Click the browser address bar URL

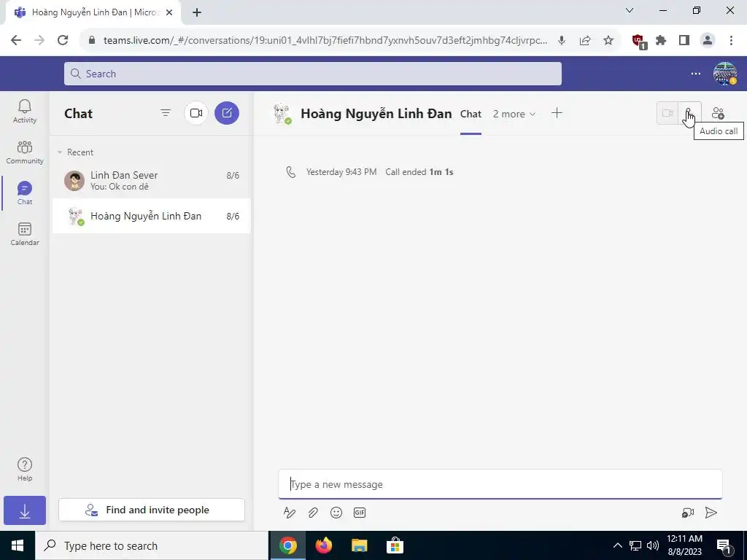point(325,41)
